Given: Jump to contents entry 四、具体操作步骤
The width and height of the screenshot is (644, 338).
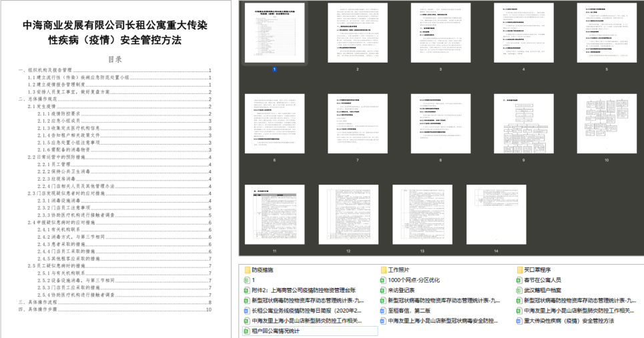Looking at the screenshot, I should pyautogui.click(x=115, y=309).
